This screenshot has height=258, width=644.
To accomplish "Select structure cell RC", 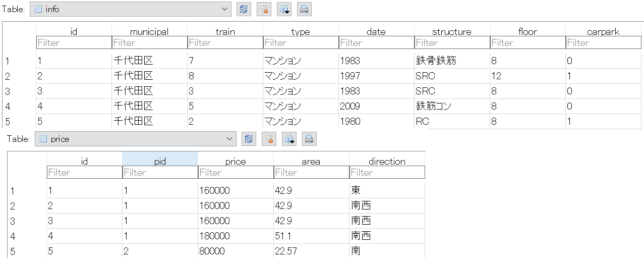I will click(452, 122).
